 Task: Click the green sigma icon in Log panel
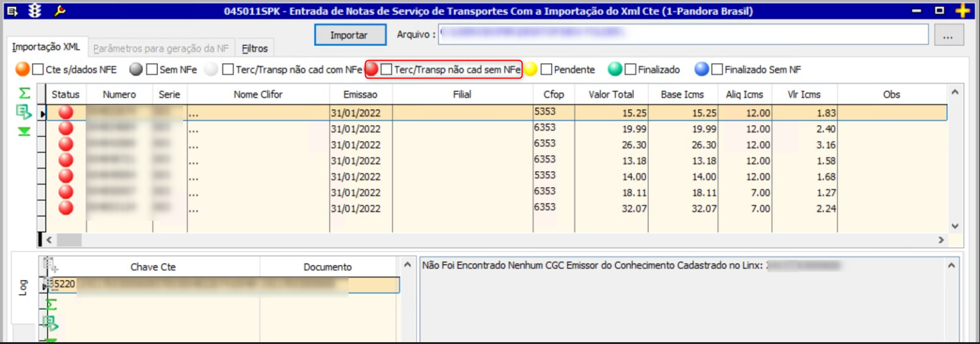[x=51, y=304]
